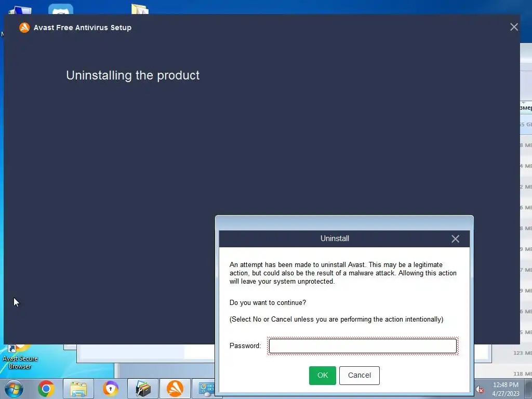Image resolution: width=532 pixels, height=399 pixels.
Task: Open the taskbar clock showing 12:48 PM
Action: click(x=506, y=389)
